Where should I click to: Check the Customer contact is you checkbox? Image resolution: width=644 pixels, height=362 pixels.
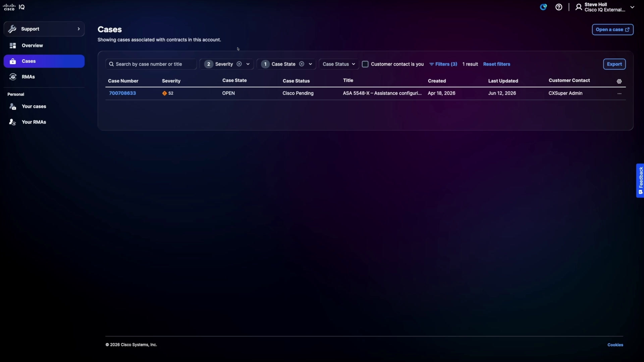coord(365,64)
